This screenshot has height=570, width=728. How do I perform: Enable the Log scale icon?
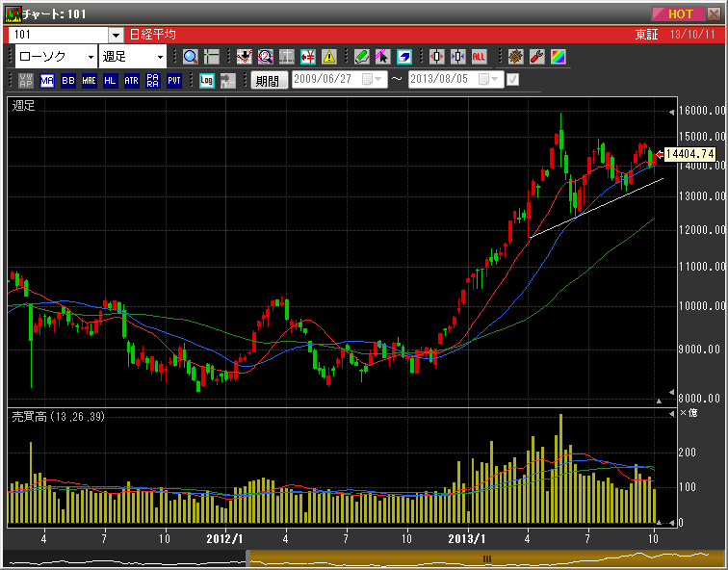click(x=206, y=81)
